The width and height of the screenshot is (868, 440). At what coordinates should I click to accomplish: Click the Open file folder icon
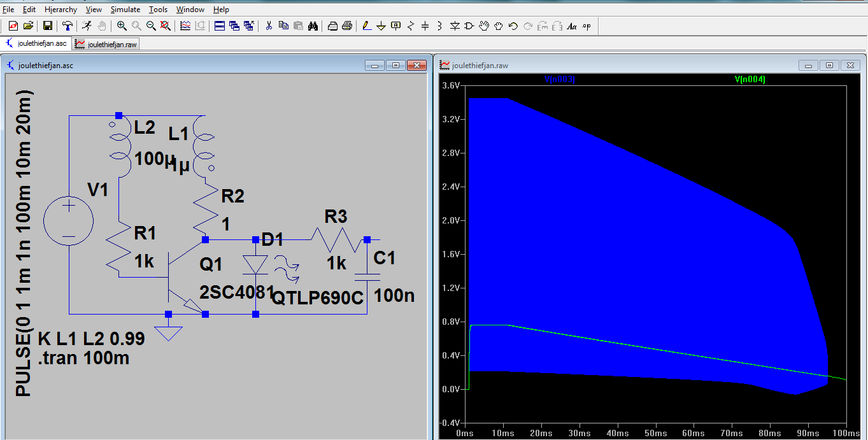pos(28,26)
